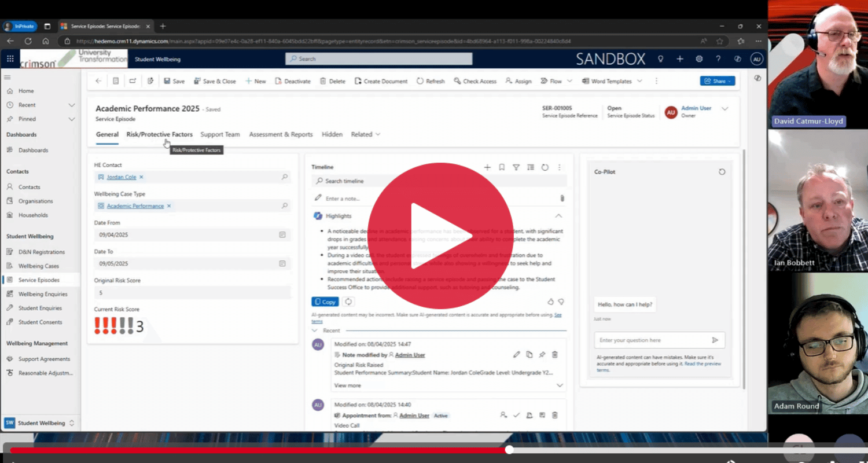The height and width of the screenshot is (463, 868).
Task: Open the Admin User owner link
Action: click(696, 108)
